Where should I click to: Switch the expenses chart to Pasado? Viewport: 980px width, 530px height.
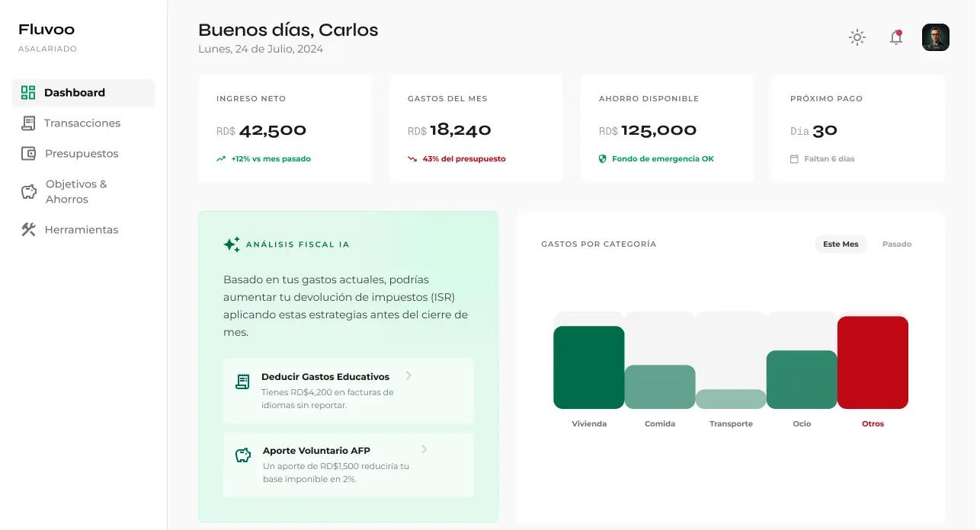tap(897, 244)
